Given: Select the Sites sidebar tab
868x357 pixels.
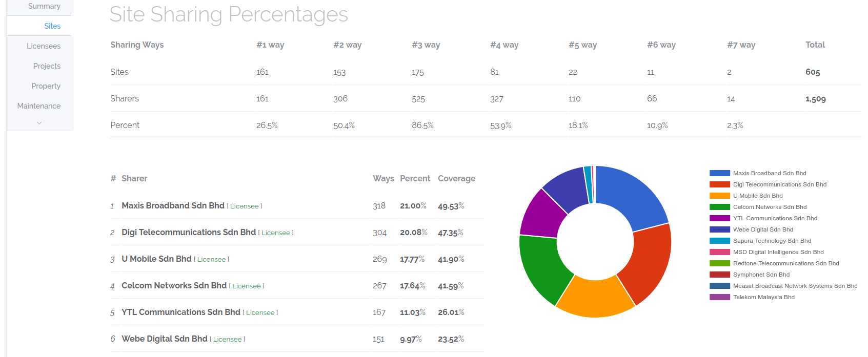Looking at the screenshot, I should [x=52, y=26].
